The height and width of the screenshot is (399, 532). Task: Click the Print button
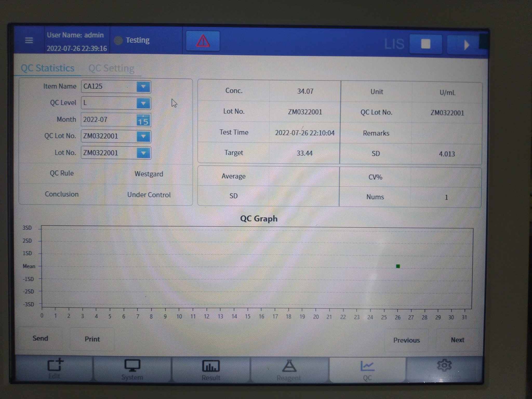(x=92, y=339)
